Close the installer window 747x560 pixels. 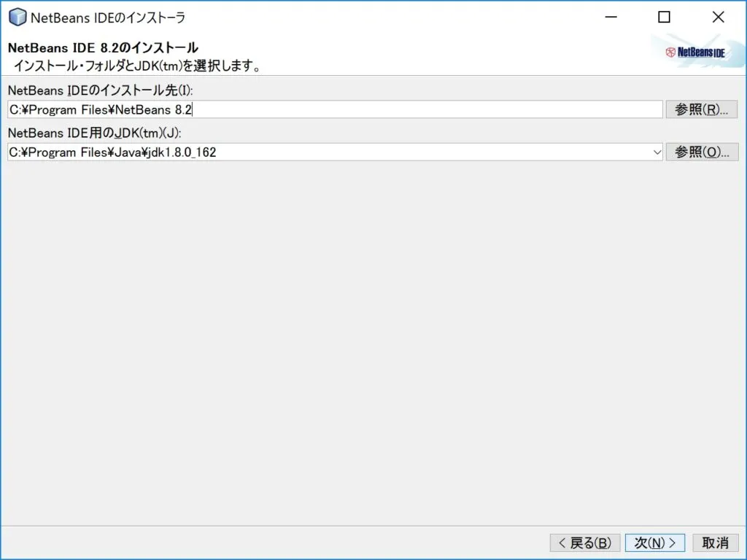coord(718,17)
